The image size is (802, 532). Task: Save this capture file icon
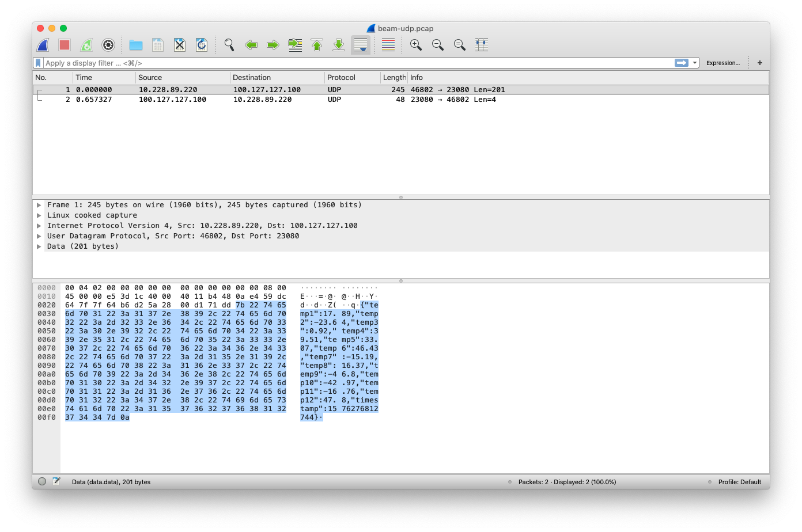tap(158, 45)
